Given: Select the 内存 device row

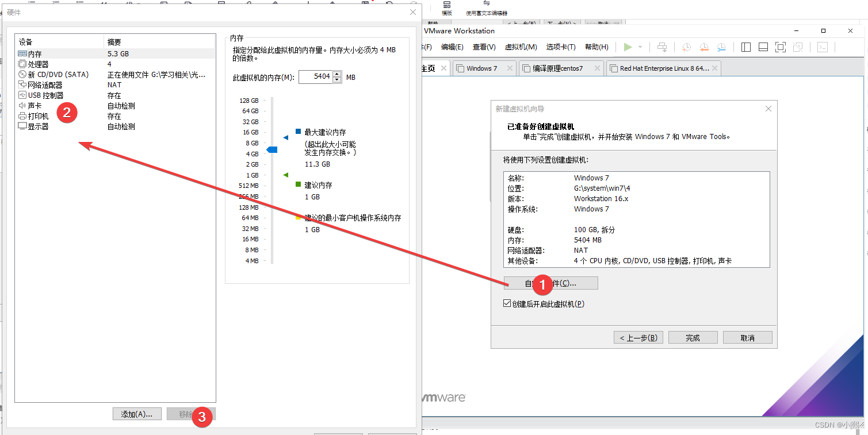Looking at the screenshot, I should tap(115, 54).
